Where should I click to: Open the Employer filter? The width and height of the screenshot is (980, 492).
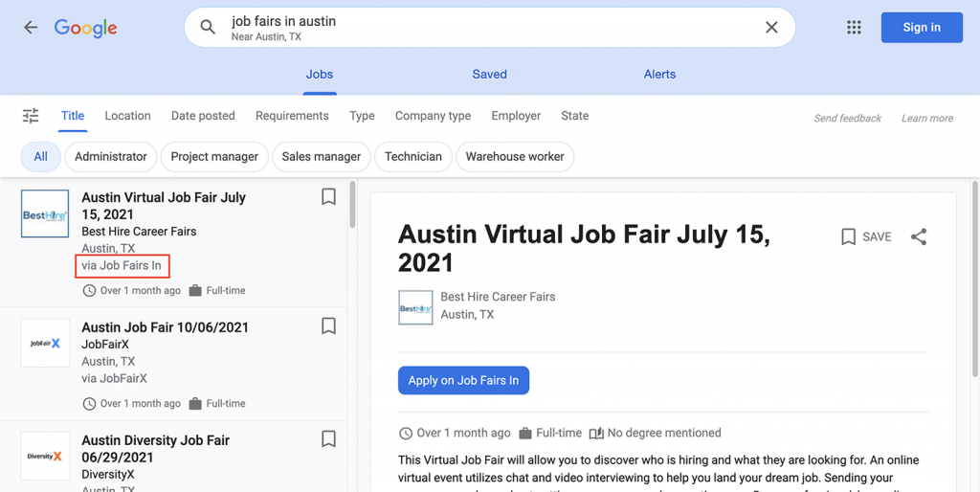pos(516,116)
